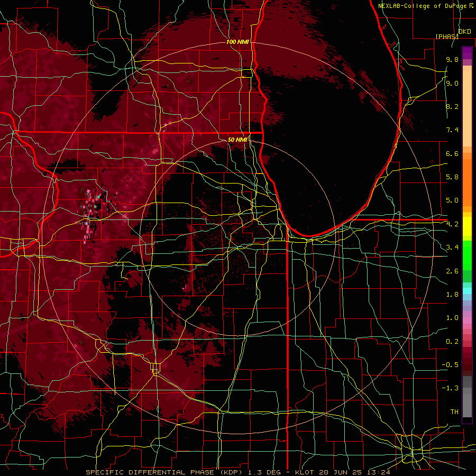476x476 pixels.
Task: Select the 50 NMI range ring label
Action: pos(237,140)
